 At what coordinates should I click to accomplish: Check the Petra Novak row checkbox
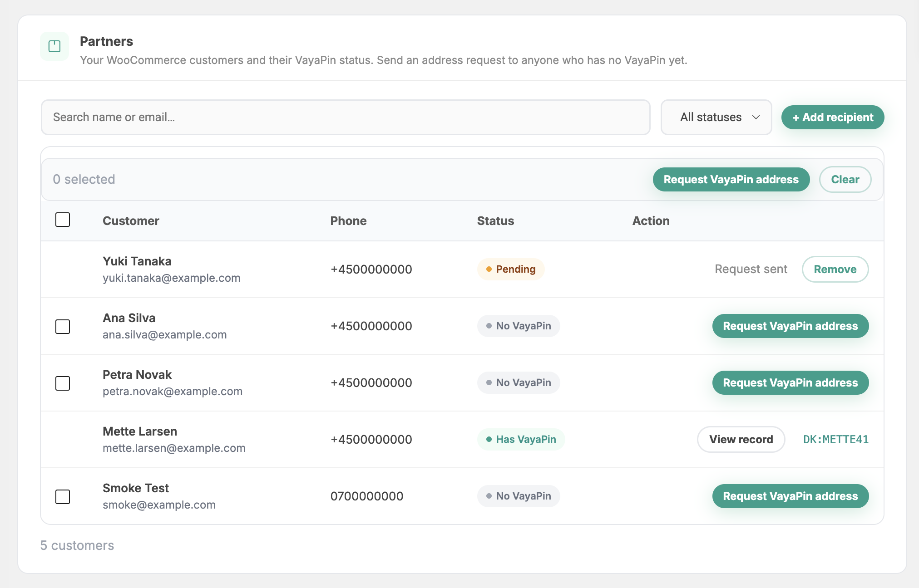pyautogui.click(x=63, y=383)
